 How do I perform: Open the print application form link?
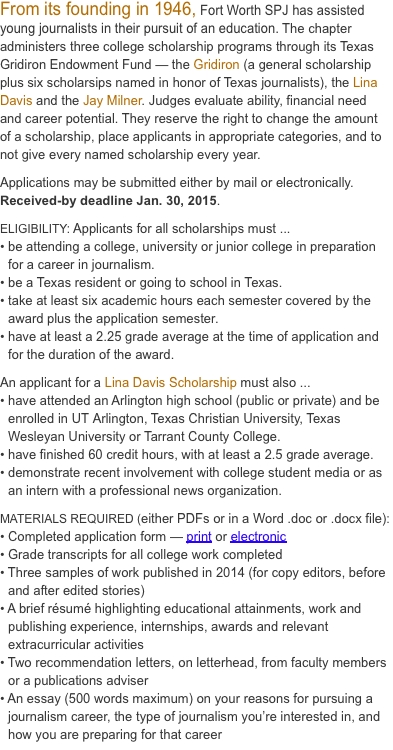199,537
